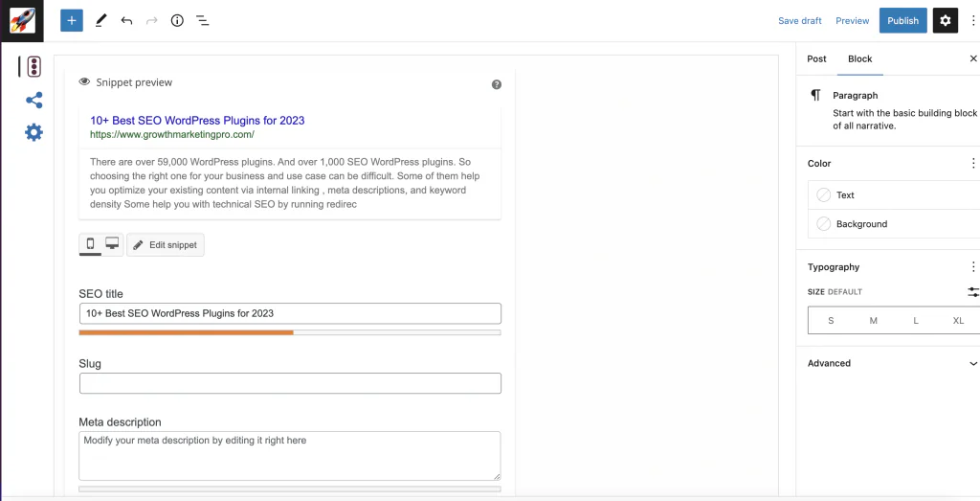Open the top bar options menu

pyautogui.click(x=972, y=21)
